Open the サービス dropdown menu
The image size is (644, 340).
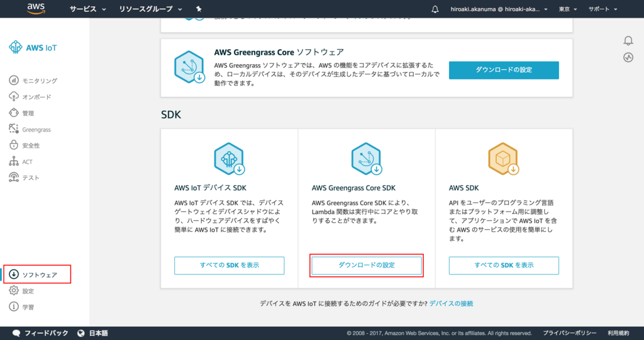(87, 9)
